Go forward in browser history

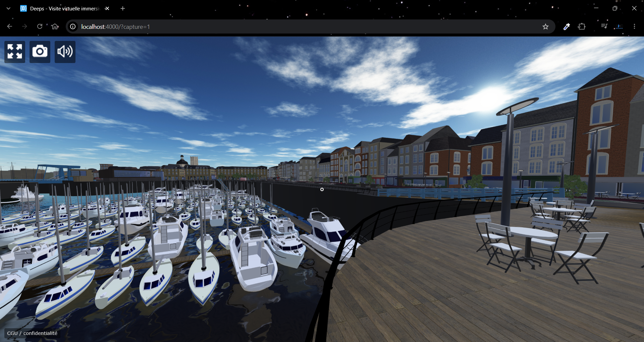pos(24,26)
